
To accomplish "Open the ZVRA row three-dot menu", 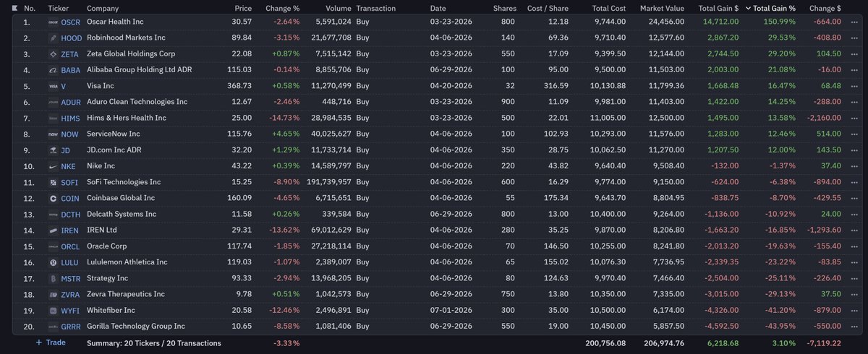I will pos(856,295).
